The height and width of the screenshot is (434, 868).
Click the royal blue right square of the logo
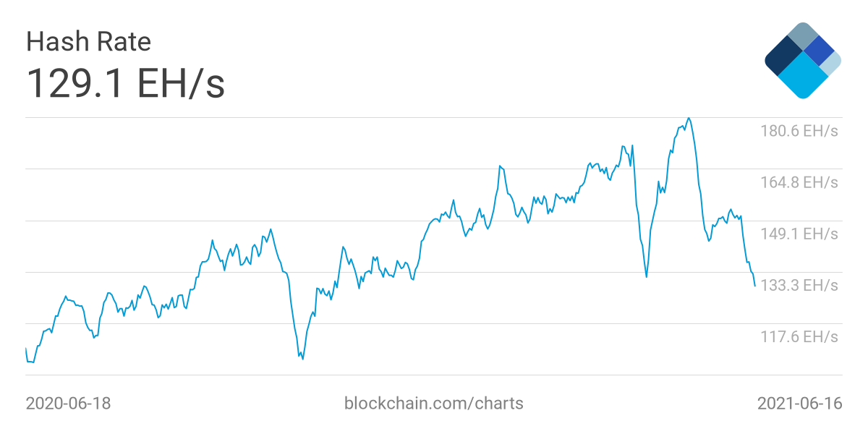coord(819,49)
